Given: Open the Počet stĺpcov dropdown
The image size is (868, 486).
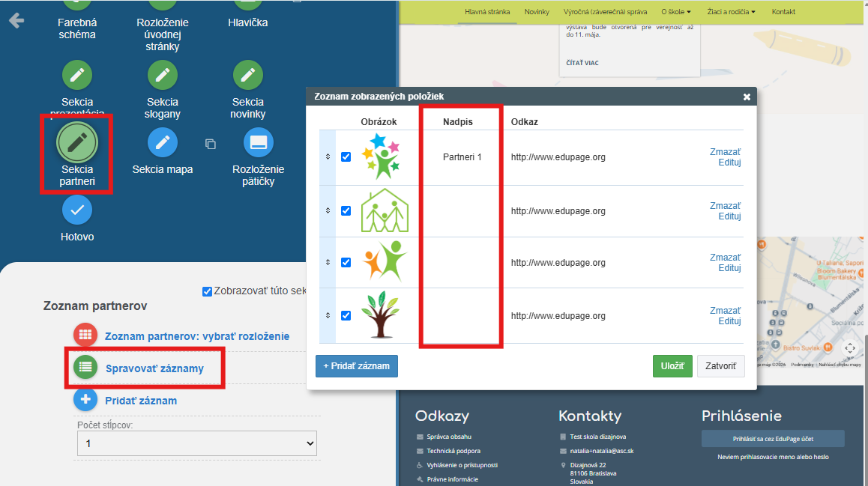Looking at the screenshot, I should tap(197, 443).
